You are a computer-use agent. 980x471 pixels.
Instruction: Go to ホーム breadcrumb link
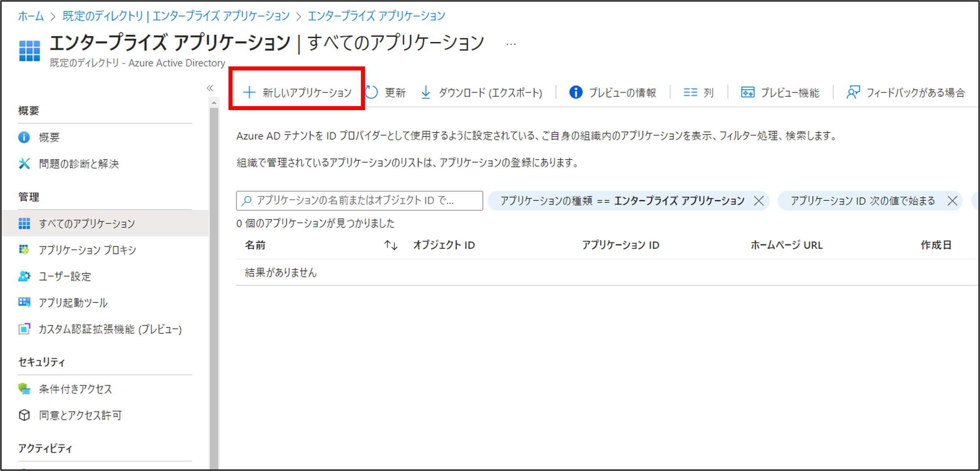pyautogui.click(x=31, y=16)
